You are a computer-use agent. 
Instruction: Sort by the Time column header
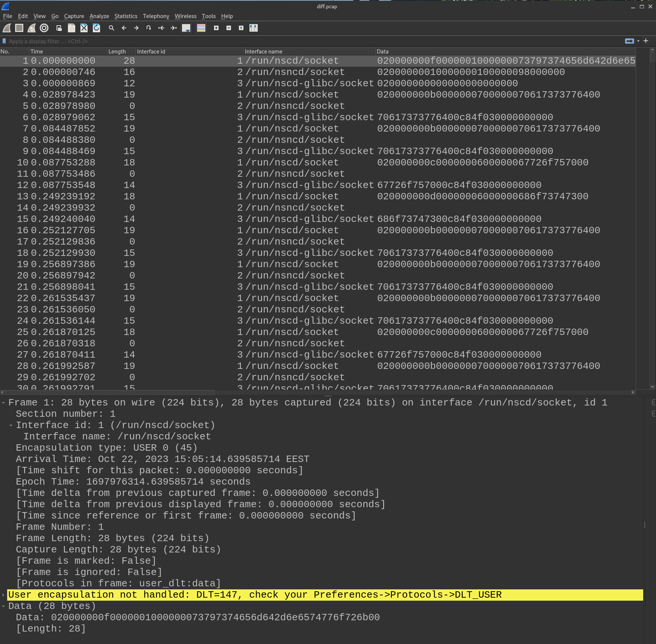(x=69, y=51)
